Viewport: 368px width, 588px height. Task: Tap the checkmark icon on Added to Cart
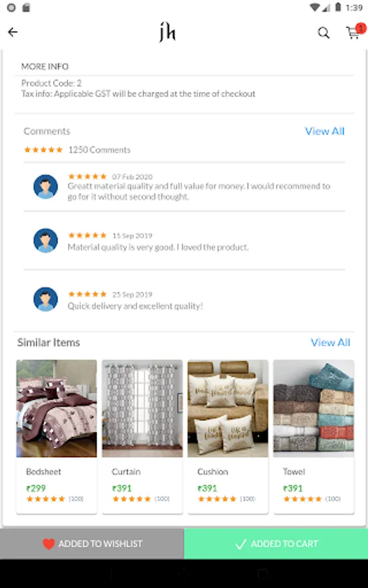[x=241, y=544]
